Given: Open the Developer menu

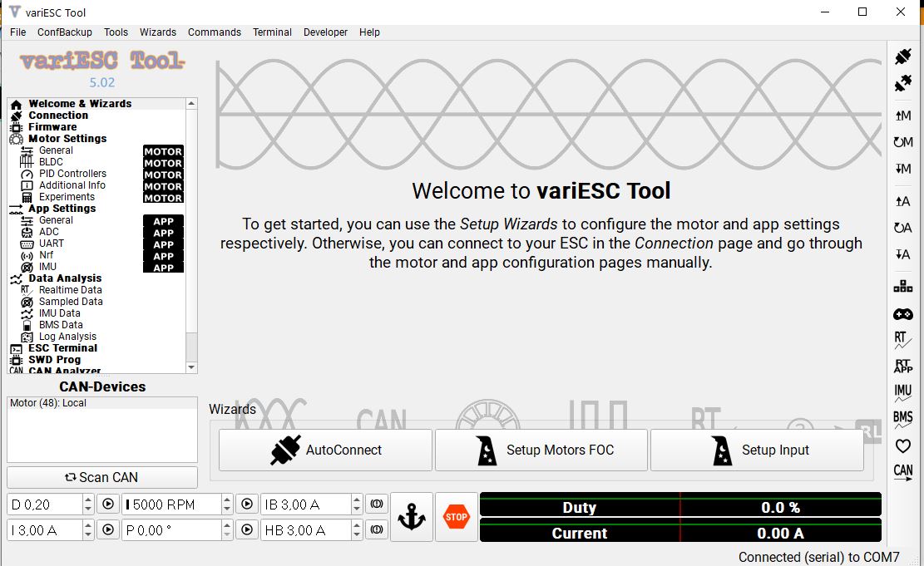Looking at the screenshot, I should (x=325, y=32).
